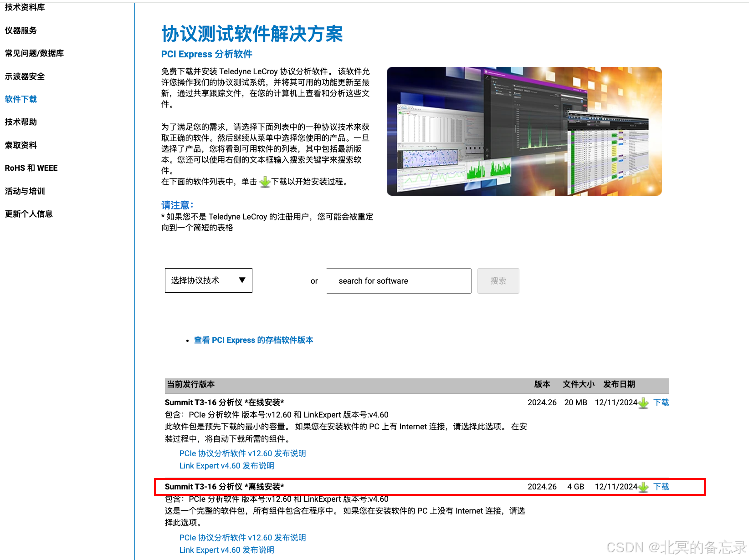Image resolution: width=749 pixels, height=560 pixels.
Task: Click the 版本 column header
Action: (542, 384)
